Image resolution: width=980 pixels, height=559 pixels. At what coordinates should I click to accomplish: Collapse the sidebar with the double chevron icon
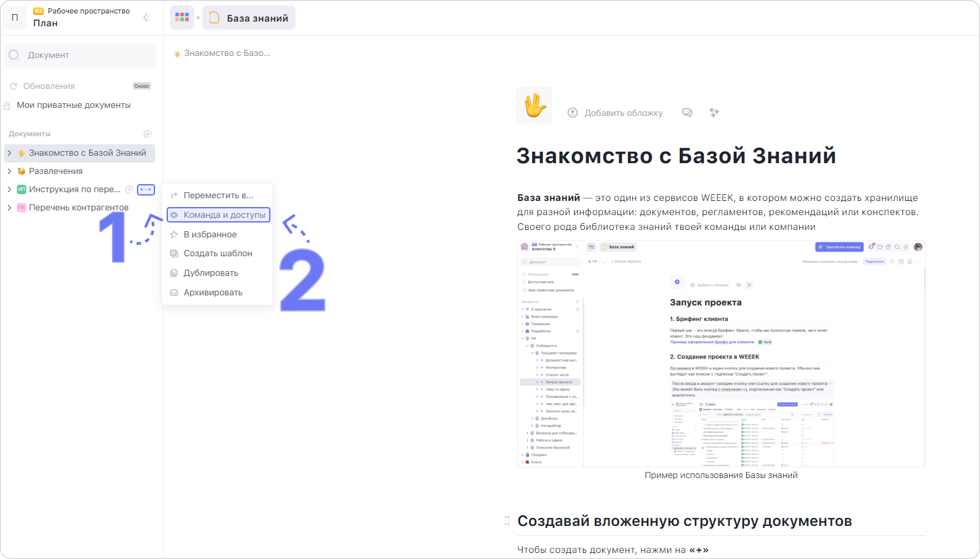tap(147, 18)
